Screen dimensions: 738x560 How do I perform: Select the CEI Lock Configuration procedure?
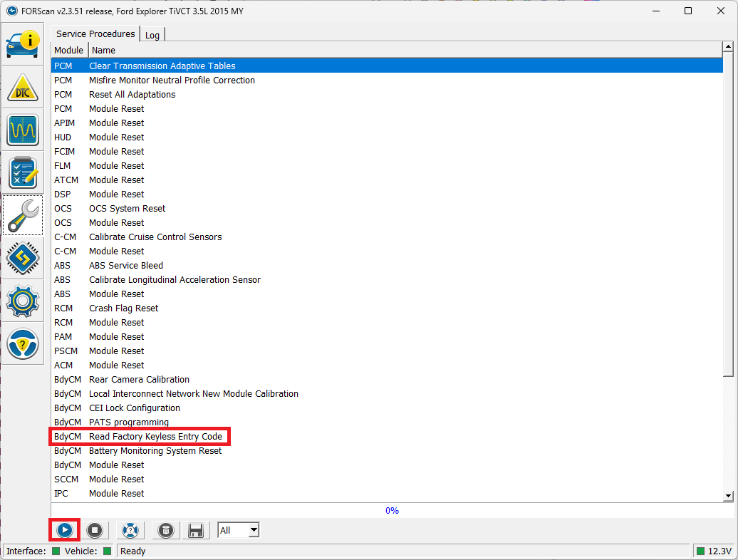387,408
